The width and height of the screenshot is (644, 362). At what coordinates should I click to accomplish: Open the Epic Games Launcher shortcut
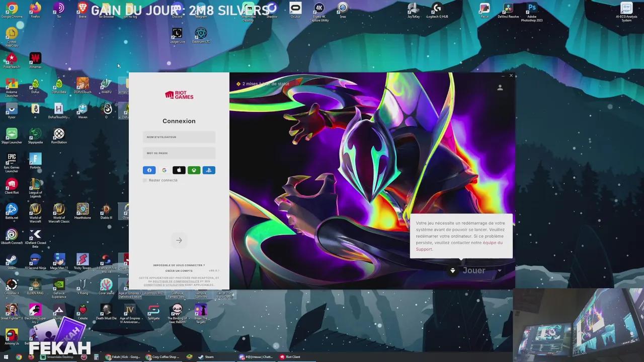point(12,163)
